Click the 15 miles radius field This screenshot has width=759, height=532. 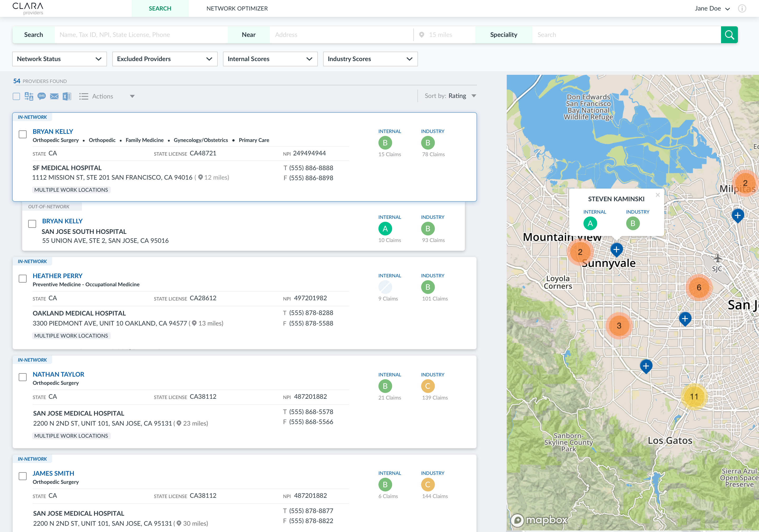tap(445, 35)
